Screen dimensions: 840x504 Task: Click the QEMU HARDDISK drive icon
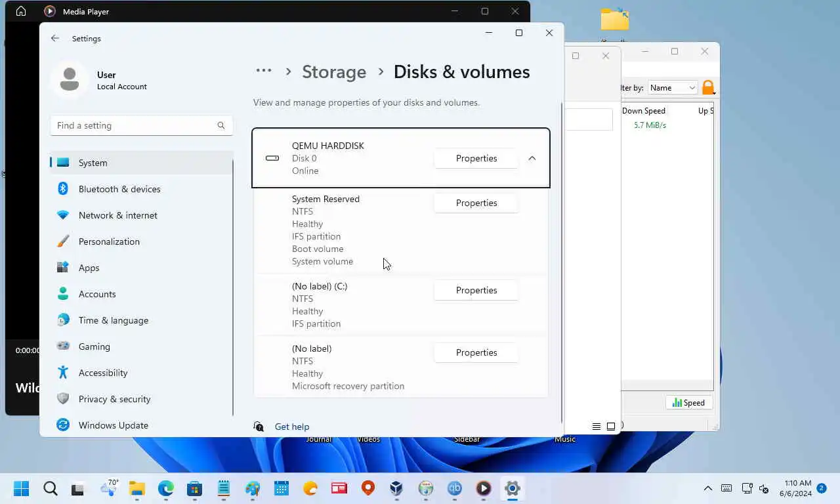tap(272, 158)
